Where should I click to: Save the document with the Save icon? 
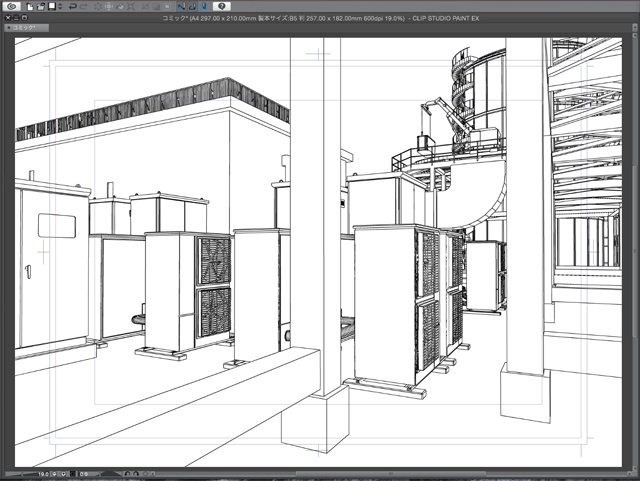pyautogui.click(x=51, y=7)
